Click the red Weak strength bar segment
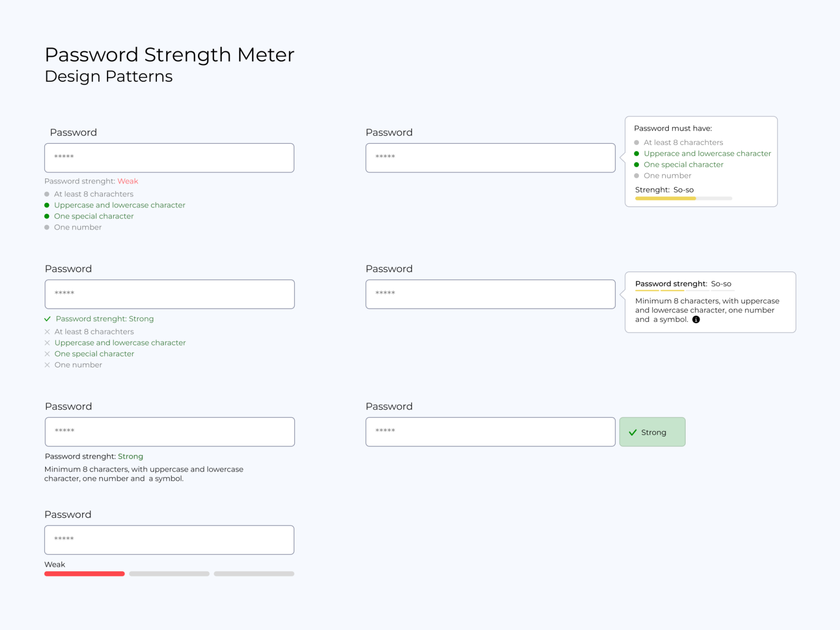840x630 pixels. pyautogui.click(x=85, y=574)
